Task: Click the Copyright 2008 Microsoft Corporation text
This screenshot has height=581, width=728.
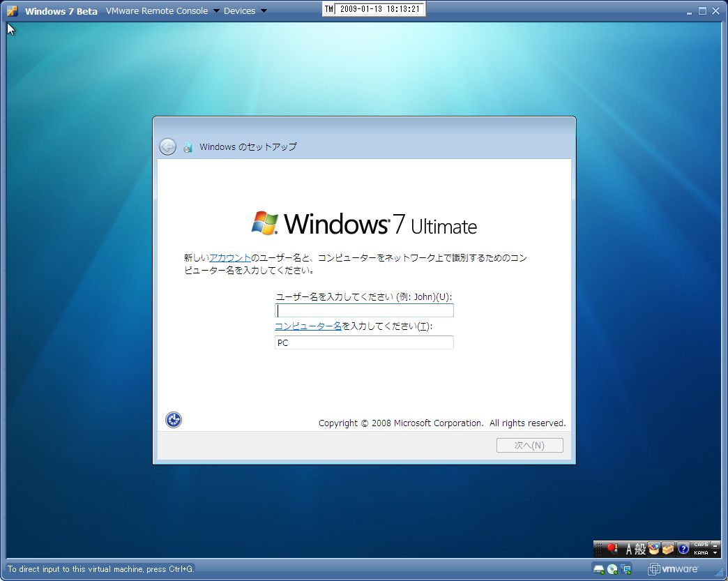Action: pyautogui.click(x=442, y=423)
